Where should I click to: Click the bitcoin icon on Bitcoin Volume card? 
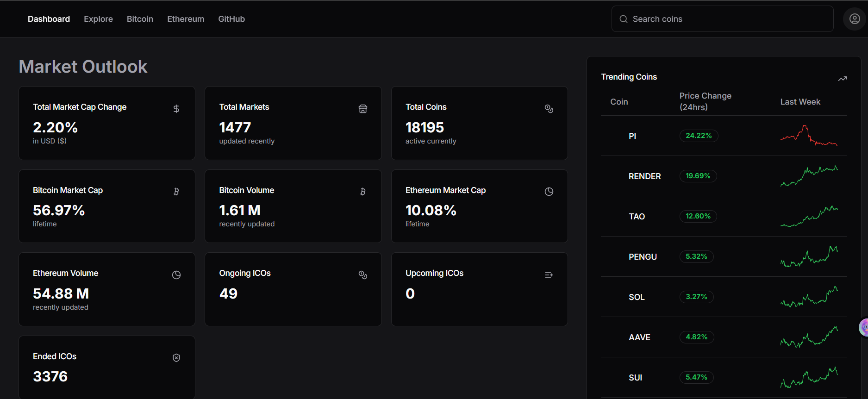pos(362,192)
